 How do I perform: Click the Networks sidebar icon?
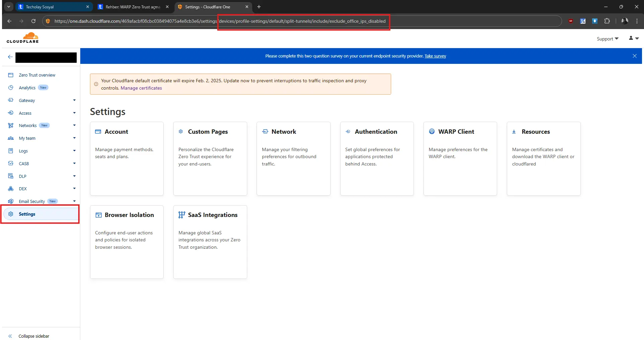tap(11, 125)
